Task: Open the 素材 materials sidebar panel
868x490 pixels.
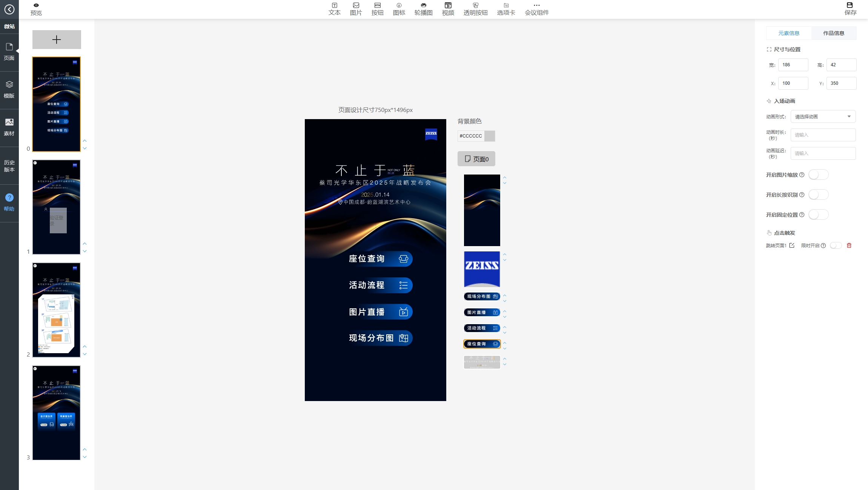Action: (9, 127)
